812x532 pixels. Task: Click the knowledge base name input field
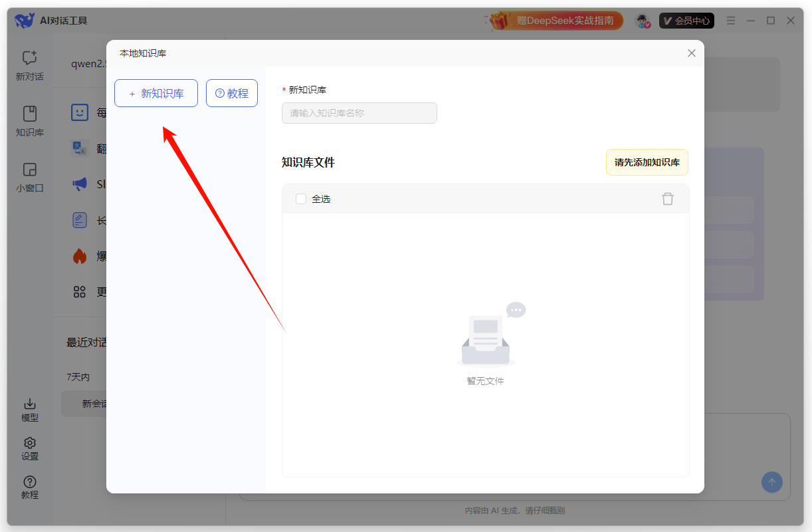359,113
